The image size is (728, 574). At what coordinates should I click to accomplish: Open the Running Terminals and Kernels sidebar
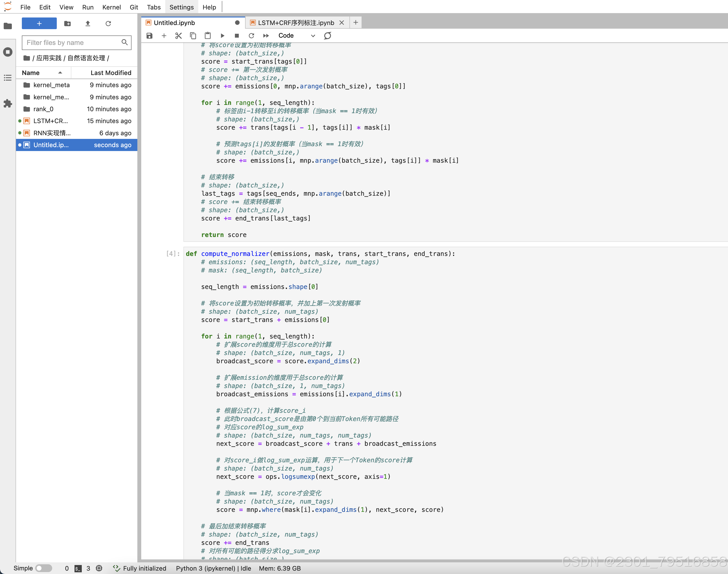pyautogui.click(x=8, y=52)
